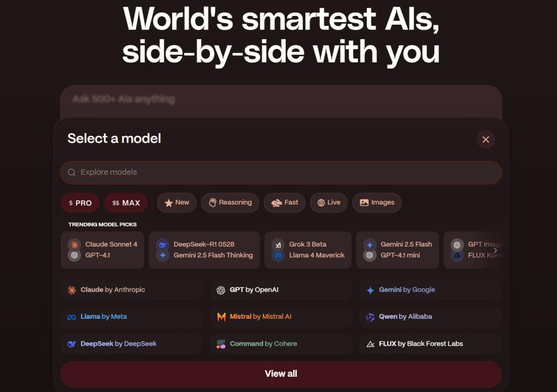Click the Anthropic sunburst icon beside Claude
Screen dimensions: 557x392
click(72, 290)
